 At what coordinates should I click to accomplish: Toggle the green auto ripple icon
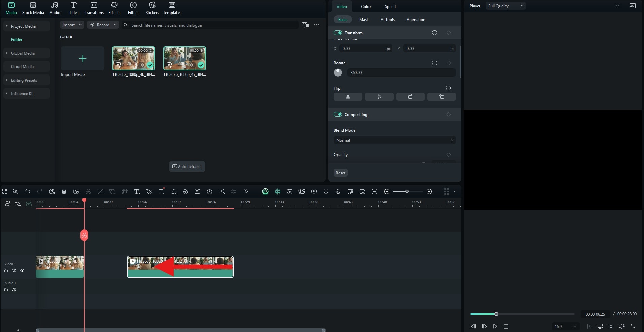click(278, 191)
